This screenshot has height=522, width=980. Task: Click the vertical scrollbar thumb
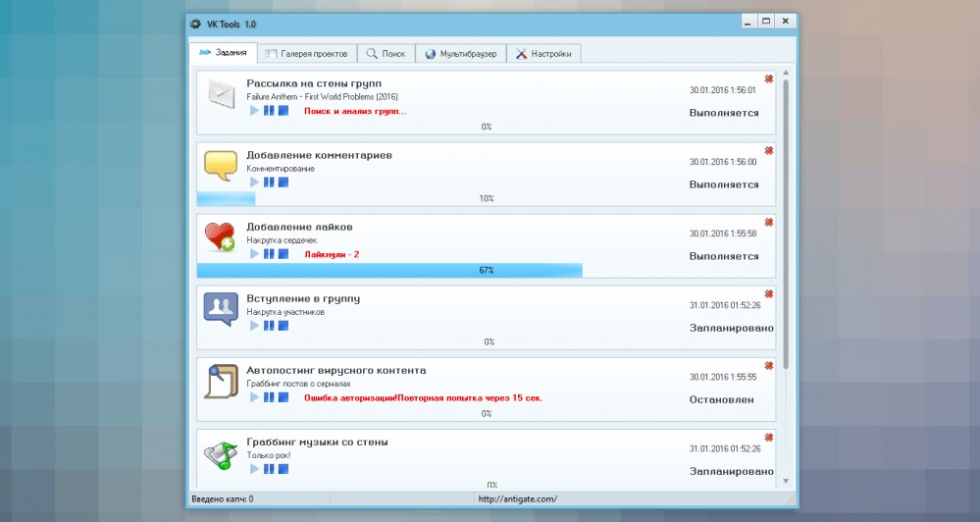786,223
